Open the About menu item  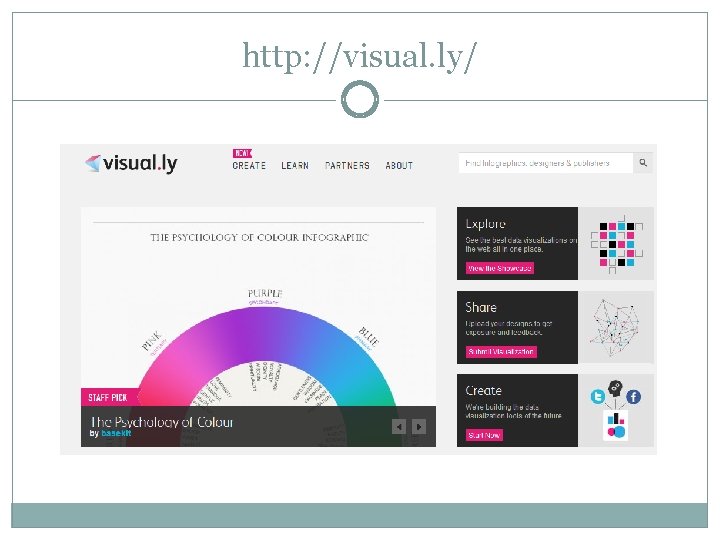click(x=399, y=166)
